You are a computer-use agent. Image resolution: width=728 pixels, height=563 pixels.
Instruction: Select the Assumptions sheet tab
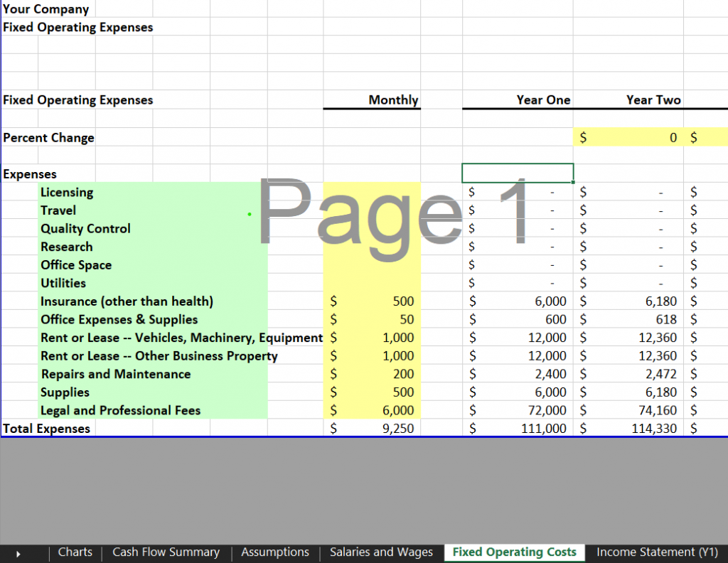tap(275, 552)
